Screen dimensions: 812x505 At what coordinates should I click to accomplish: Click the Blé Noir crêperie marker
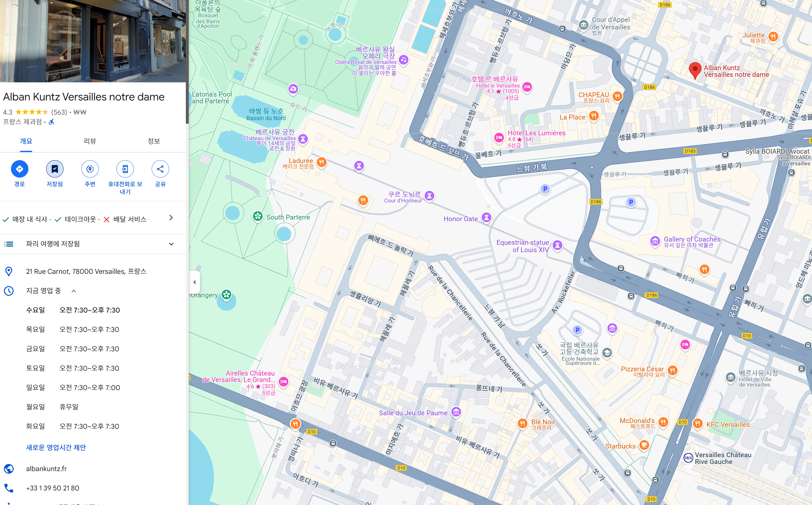[522, 424]
